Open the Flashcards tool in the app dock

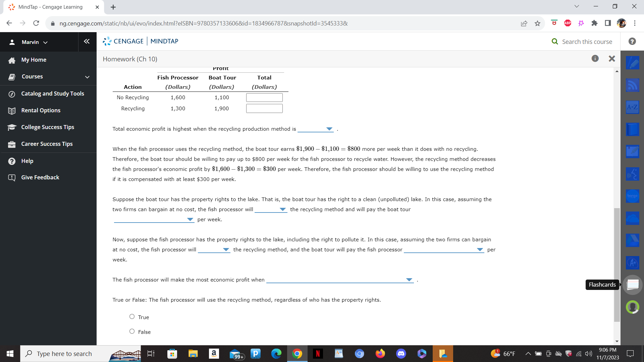point(633,285)
